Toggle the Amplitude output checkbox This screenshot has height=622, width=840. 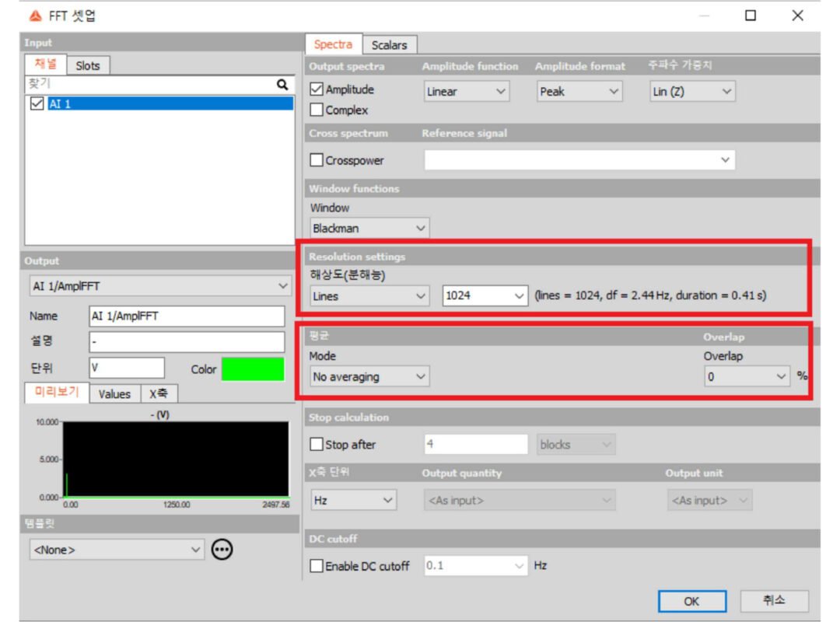317,89
